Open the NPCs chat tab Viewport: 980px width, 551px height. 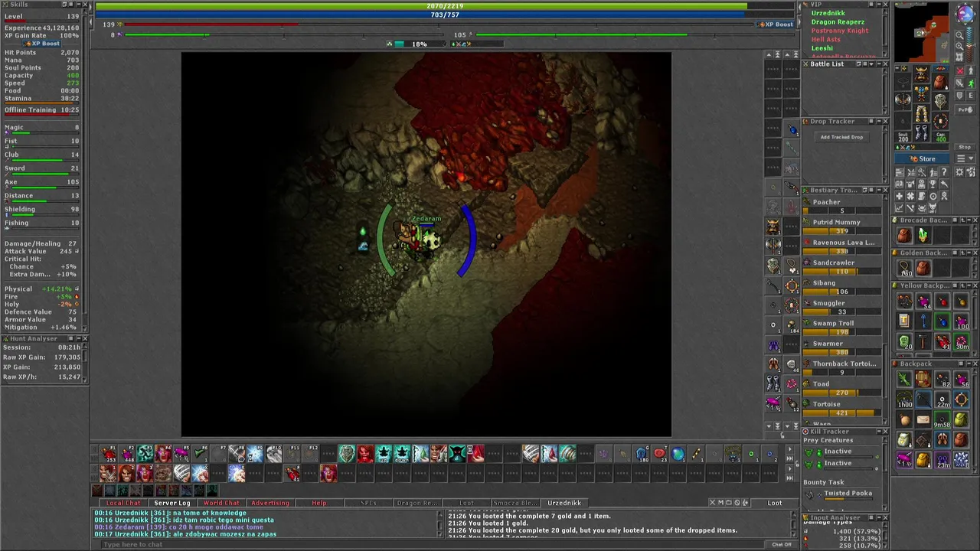click(x=368, y=503)
